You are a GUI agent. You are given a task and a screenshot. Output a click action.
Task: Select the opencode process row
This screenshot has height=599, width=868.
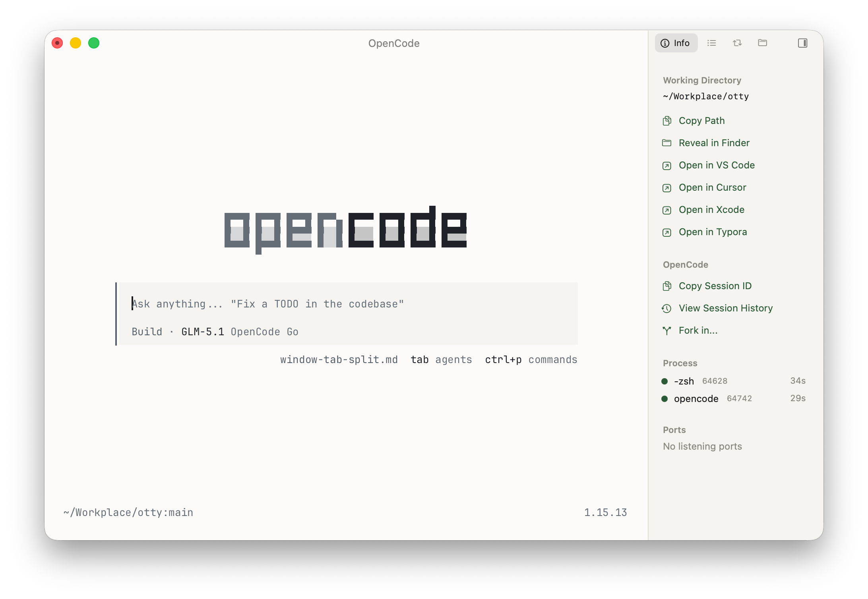click(733, 399)
